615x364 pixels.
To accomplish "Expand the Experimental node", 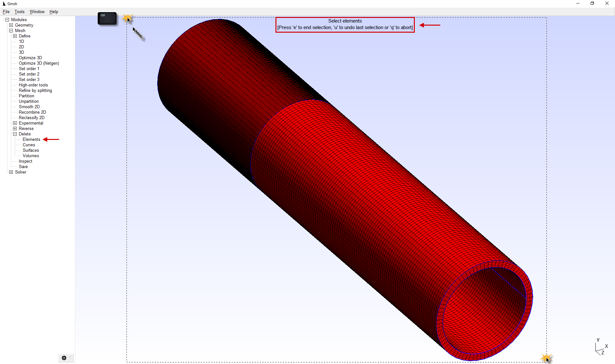I will coord(15,123).
